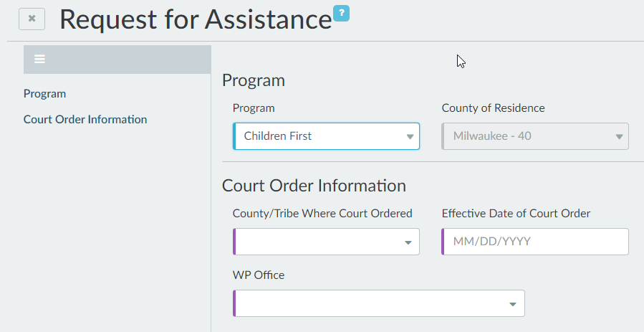Screen dimensions: 644x332
Task: Click the arrow on the Program dropdown
Action: click(x=410, y=136)
